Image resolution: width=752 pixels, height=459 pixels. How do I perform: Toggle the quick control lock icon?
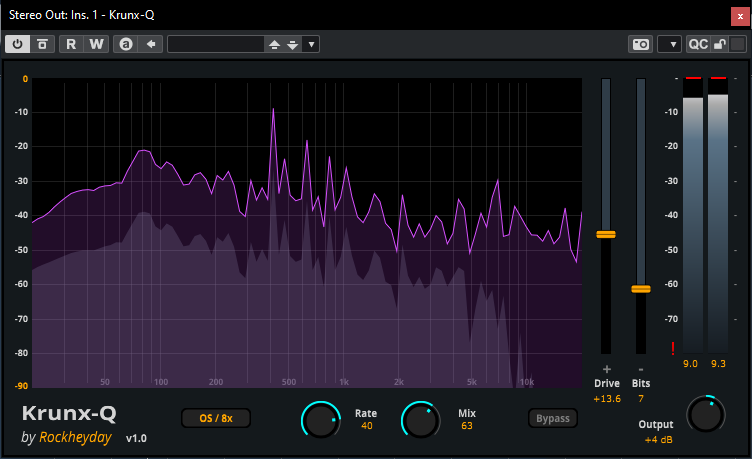[720, 44]
